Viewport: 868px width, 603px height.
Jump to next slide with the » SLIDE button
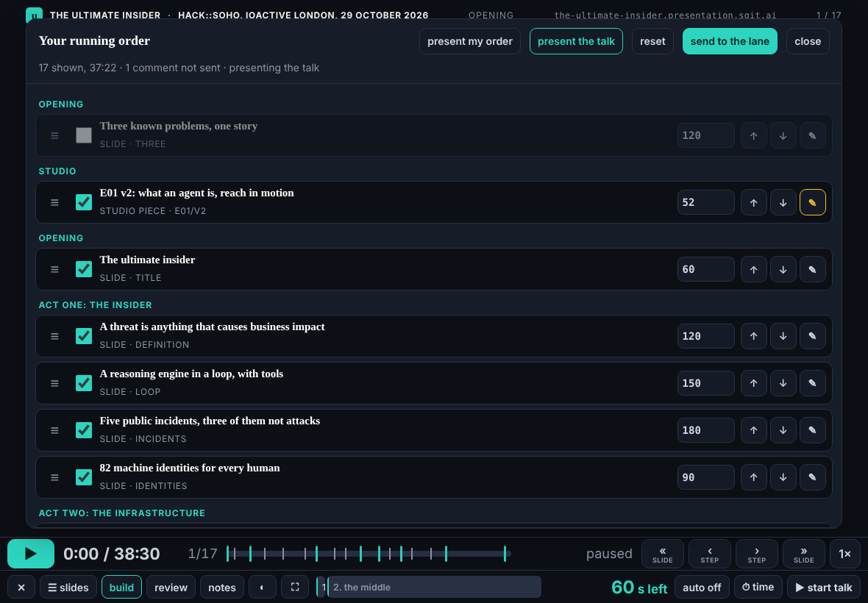coord(803,554)
